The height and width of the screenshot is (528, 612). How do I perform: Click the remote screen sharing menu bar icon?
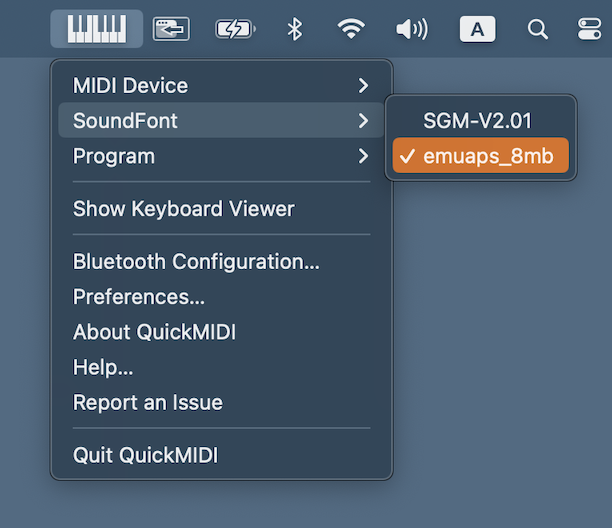[x=171, y=29]
